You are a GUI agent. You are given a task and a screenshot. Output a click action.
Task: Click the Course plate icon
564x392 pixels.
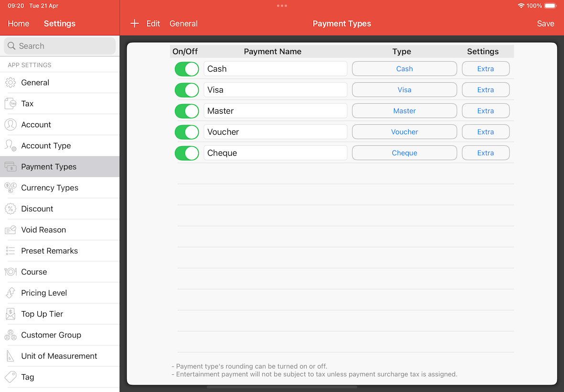coord(11,272)
